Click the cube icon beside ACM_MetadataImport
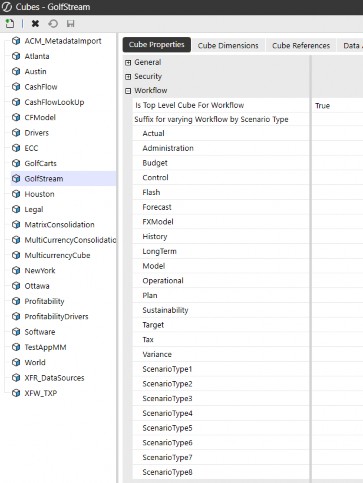 point(16,41)
